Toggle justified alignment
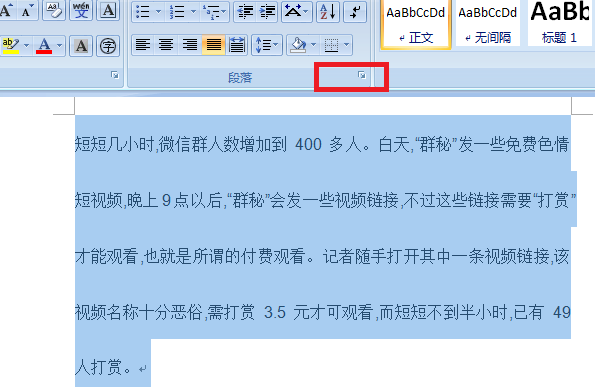Image resolution: width=595 pixels, height=387 pixels. 214,45
